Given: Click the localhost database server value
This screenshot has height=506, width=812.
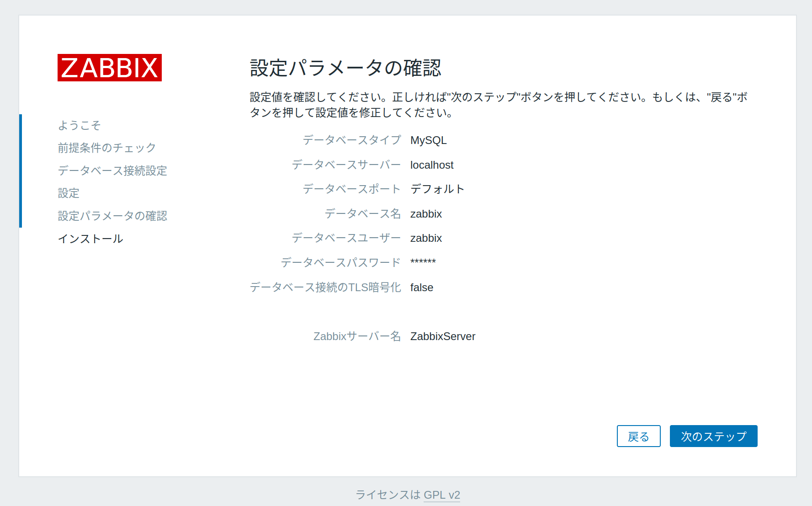Looking at the screenshot, I should point(432,165).
